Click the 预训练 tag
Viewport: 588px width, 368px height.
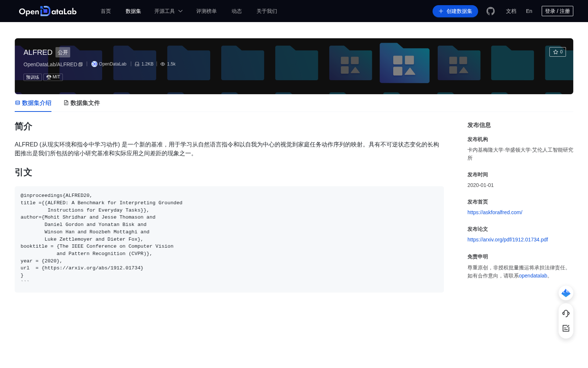[33, 77]
